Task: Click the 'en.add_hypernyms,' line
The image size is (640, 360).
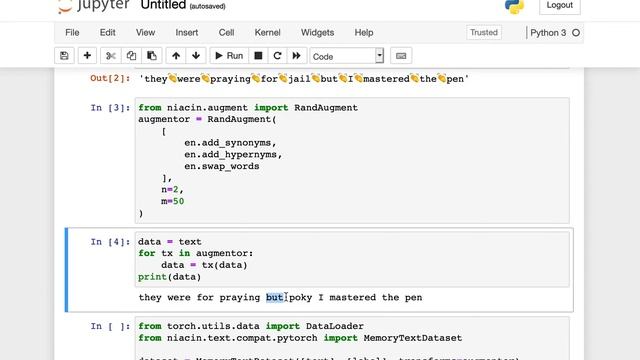Action: tap(233, 155)
